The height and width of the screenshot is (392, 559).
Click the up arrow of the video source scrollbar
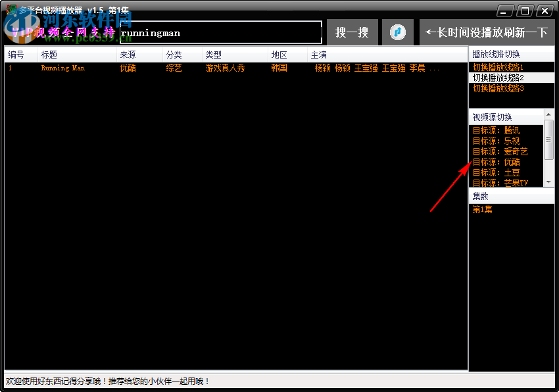click(x=548, y=114)
